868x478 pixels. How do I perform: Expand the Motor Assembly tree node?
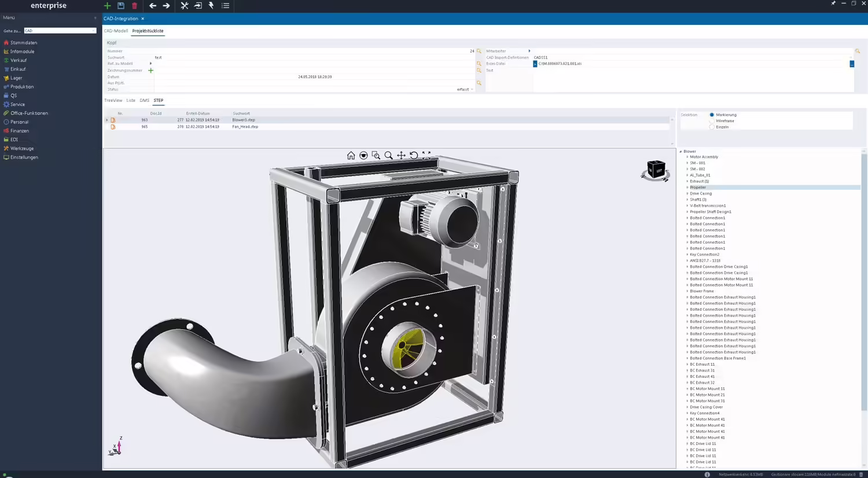(687, 157)
